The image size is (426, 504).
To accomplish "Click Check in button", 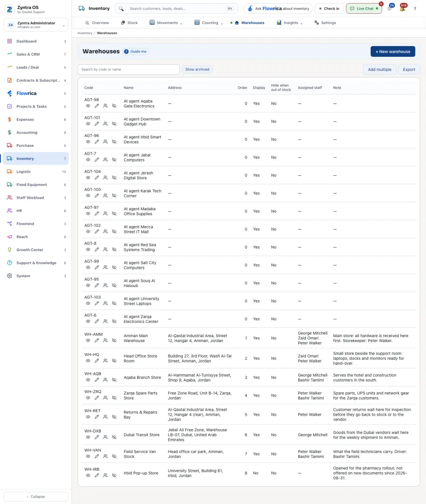I will [329, 9].
